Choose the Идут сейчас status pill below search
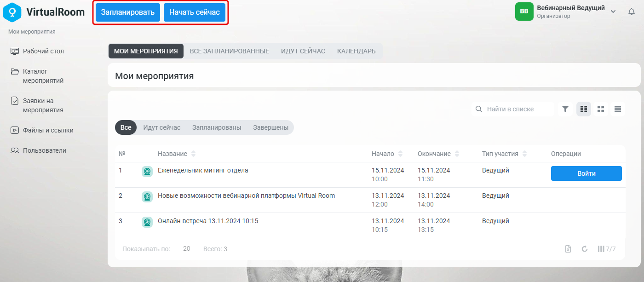Image resolution: width=644 pixels, height=282 pixels. 162,127
